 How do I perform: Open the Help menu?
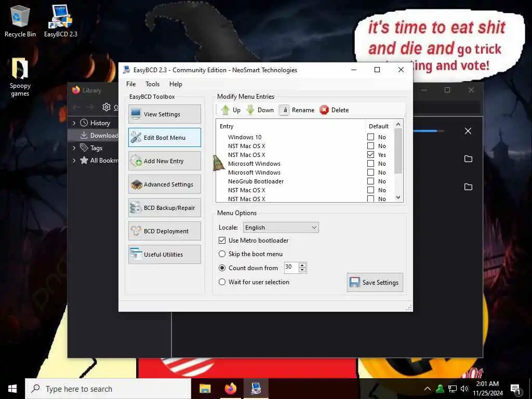point(176,84)
